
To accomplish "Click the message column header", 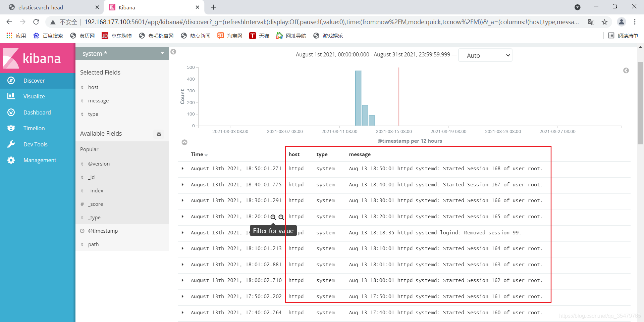I will point(360,154).
